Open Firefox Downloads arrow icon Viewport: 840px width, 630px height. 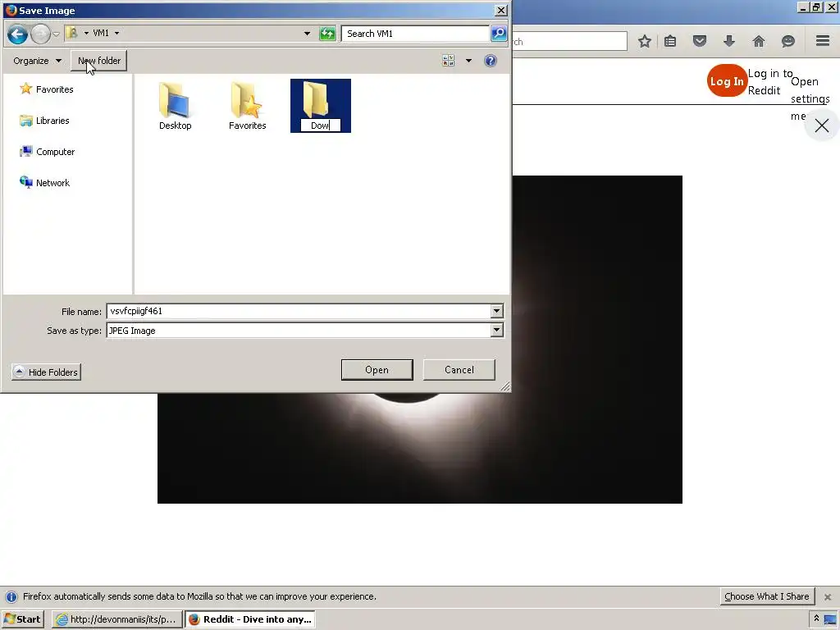click(729, 41)
